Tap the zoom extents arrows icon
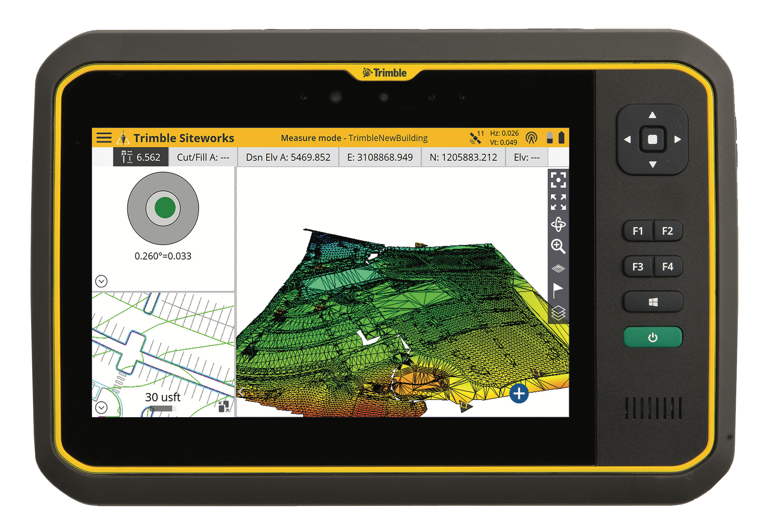Image resolution: width=773 pixels, height=532 pixels. pyautogui.click(x=558, y=202)
